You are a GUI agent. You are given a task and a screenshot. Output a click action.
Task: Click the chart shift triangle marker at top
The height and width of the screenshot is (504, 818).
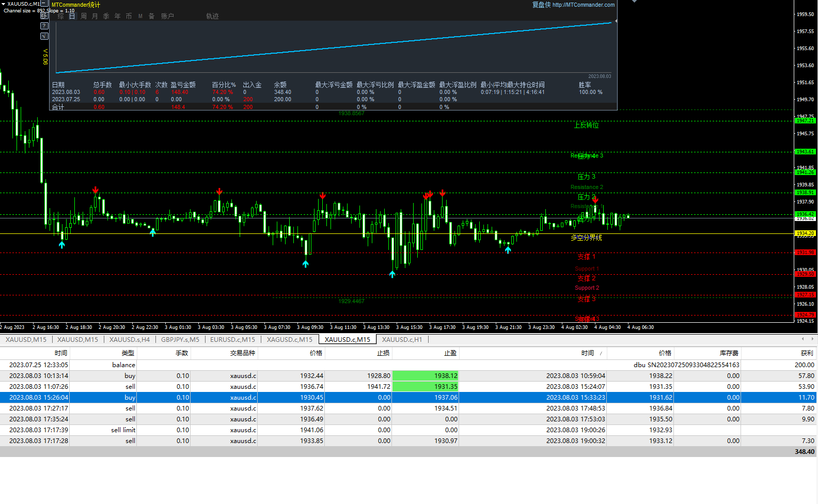[x=634, y=2]
